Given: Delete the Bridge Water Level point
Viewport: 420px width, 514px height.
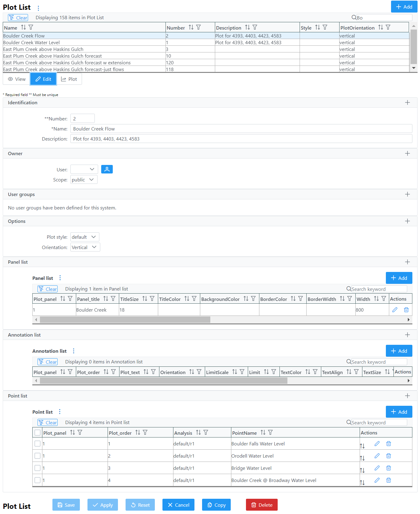Looking at the screenshot, I should (389, 468).
